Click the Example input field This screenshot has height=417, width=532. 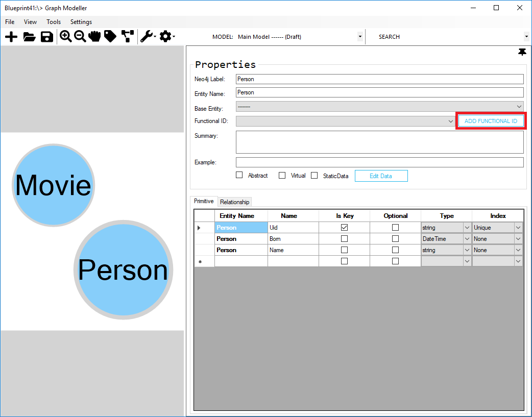(380, 162)
